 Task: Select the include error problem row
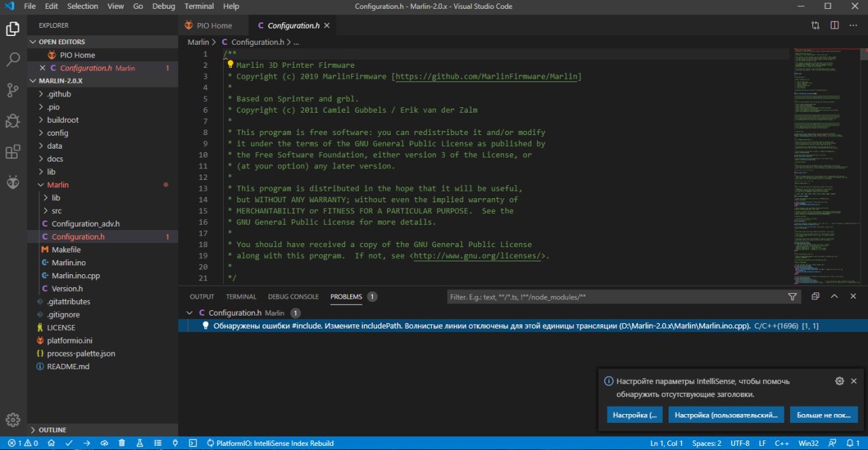[x=523, y=326]
